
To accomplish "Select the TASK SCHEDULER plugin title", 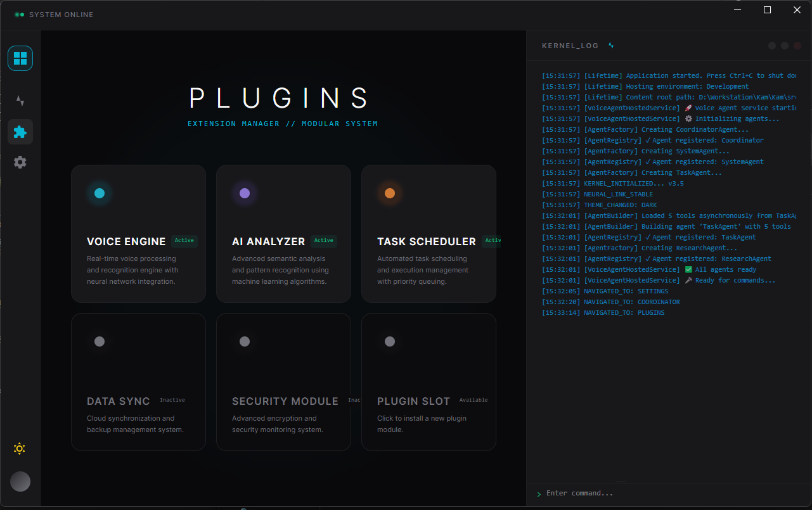I will 427,241.
